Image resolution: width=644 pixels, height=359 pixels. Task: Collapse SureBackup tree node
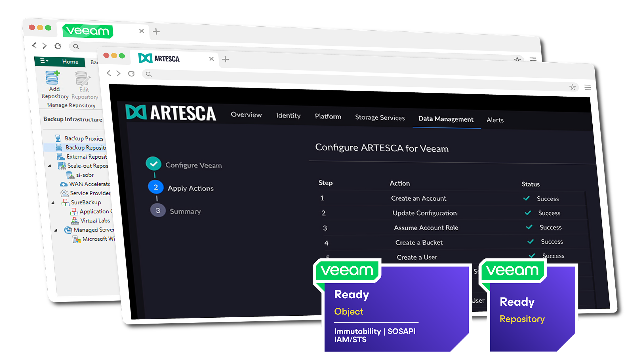pos(53,203)
